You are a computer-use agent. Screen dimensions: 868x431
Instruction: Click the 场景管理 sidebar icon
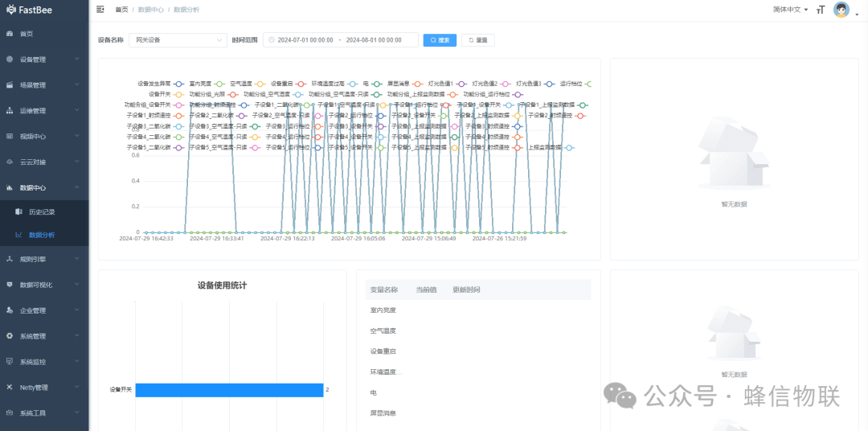10,84
